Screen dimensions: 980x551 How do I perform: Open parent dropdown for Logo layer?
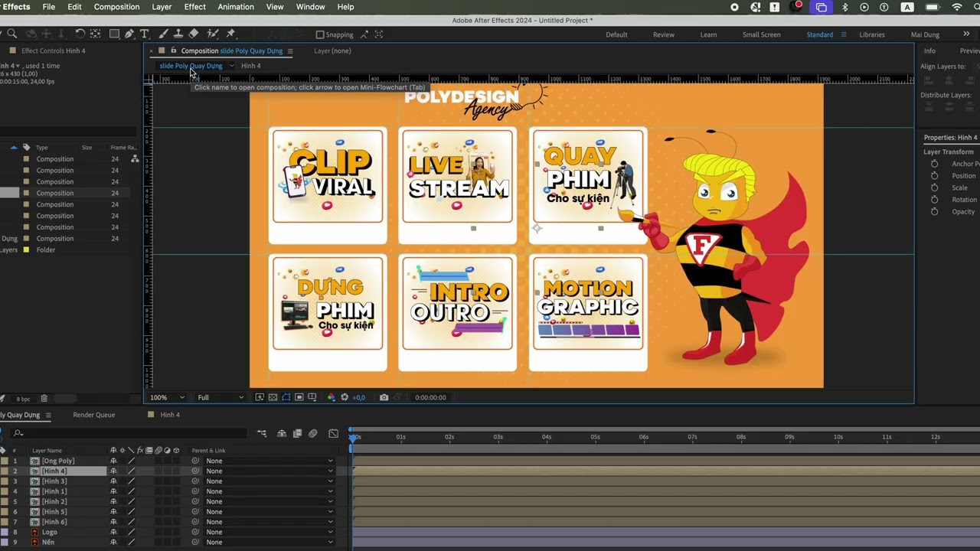click(269, 532)
